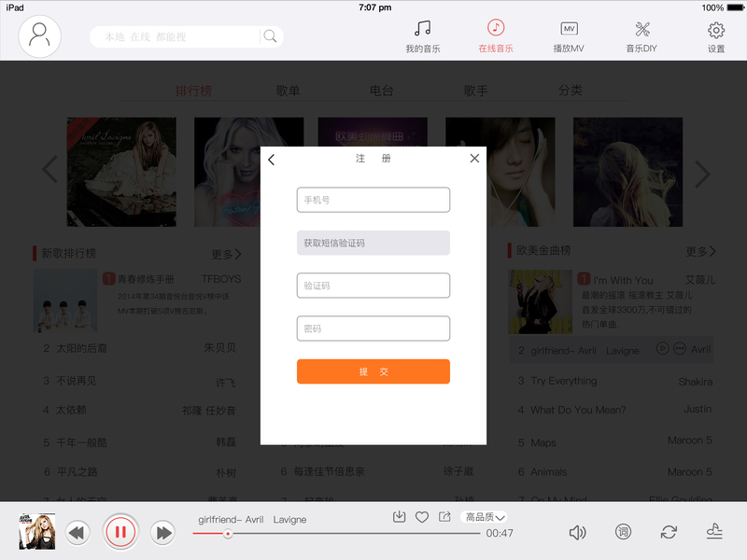Click the 青春修炼手册 song title
Screen dimensions: 747x560
146,279
